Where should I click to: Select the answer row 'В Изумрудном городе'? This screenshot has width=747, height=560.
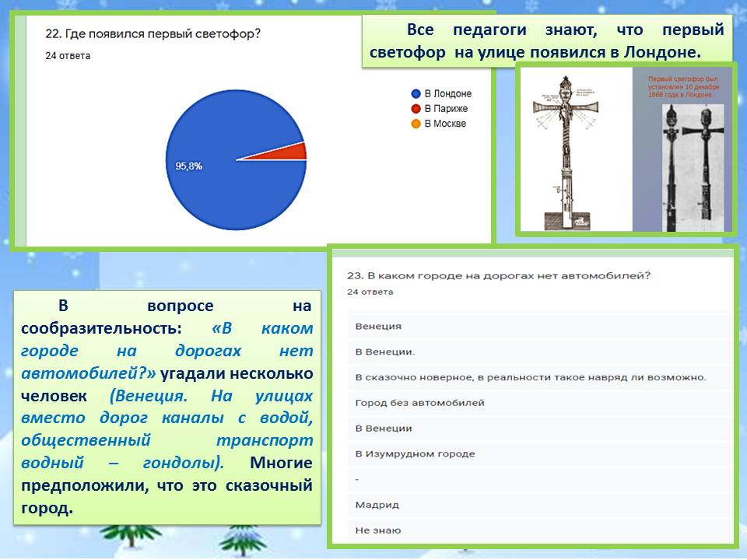539,453
